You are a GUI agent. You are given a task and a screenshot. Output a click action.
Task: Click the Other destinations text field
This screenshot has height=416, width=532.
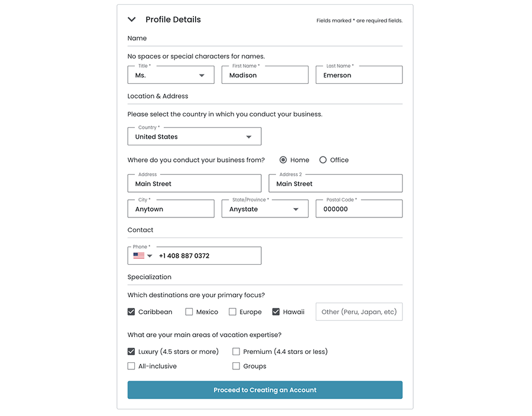click(x=359, y=312)
